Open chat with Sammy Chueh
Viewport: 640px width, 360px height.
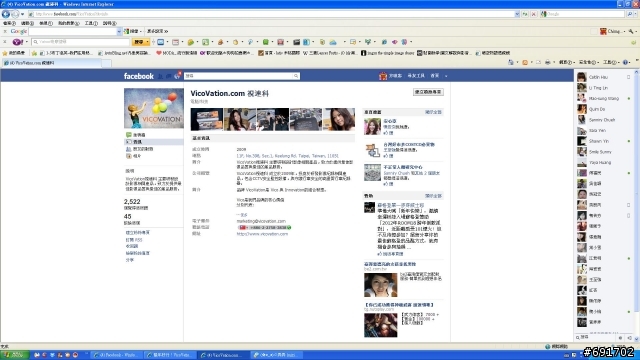[604, 120]
